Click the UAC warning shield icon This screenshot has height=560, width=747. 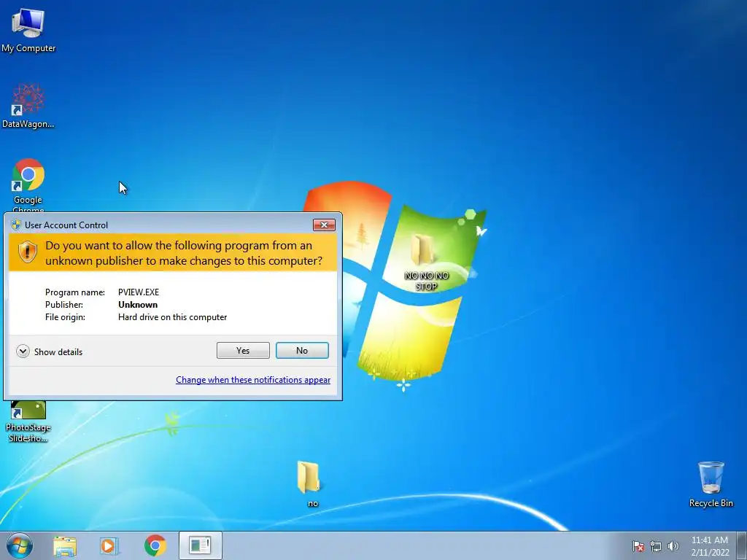point(27,252)
